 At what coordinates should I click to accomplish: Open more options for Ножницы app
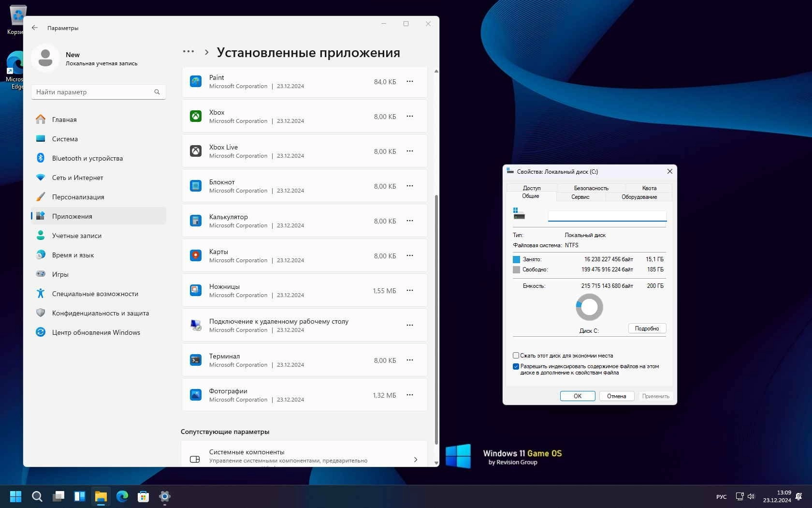410,290
